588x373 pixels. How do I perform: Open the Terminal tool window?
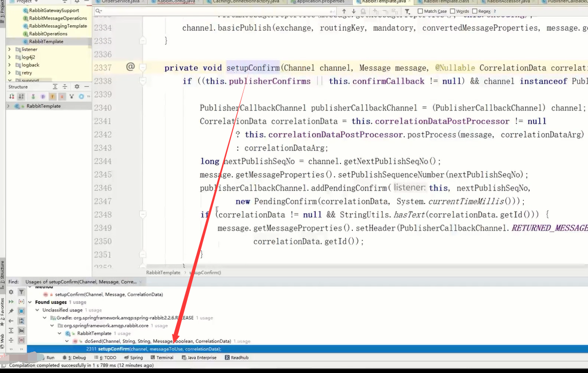click(x=162, y=358)
